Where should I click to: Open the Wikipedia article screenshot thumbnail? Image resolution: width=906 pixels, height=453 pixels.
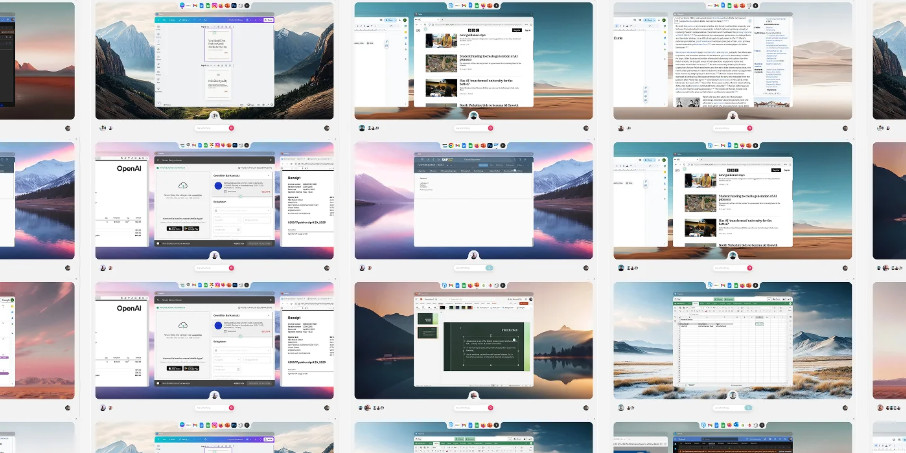coord(732,58)
